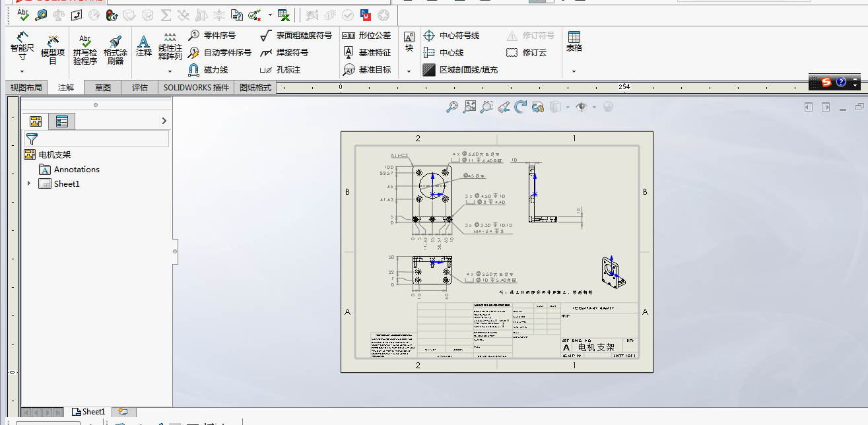Expand the 表格 tables dropdown arrow

pos(574,71)
